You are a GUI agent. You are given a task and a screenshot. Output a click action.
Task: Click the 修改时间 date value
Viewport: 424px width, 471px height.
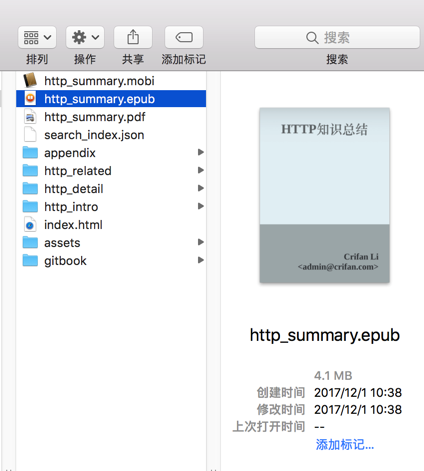[x=358, y=410]
